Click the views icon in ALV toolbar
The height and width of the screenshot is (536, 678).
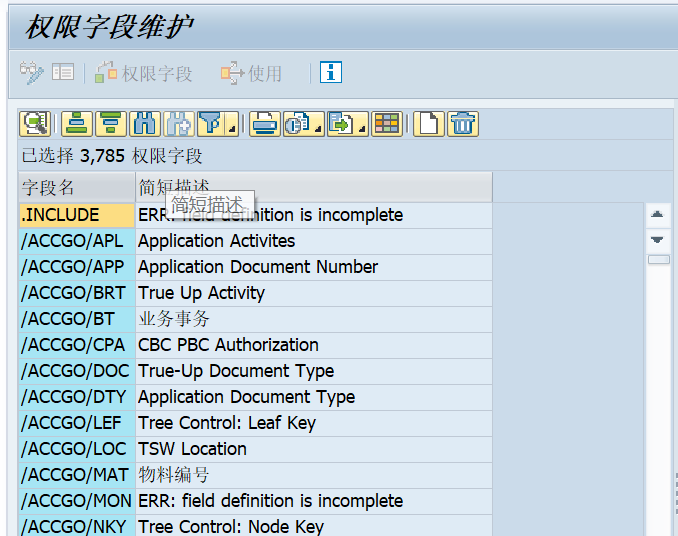point(297,124)
